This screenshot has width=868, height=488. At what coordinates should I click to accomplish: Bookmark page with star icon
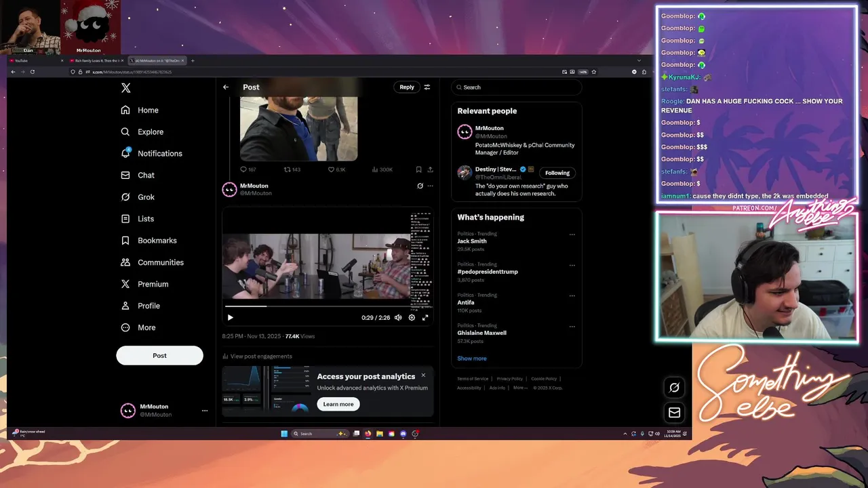[594, 72]
